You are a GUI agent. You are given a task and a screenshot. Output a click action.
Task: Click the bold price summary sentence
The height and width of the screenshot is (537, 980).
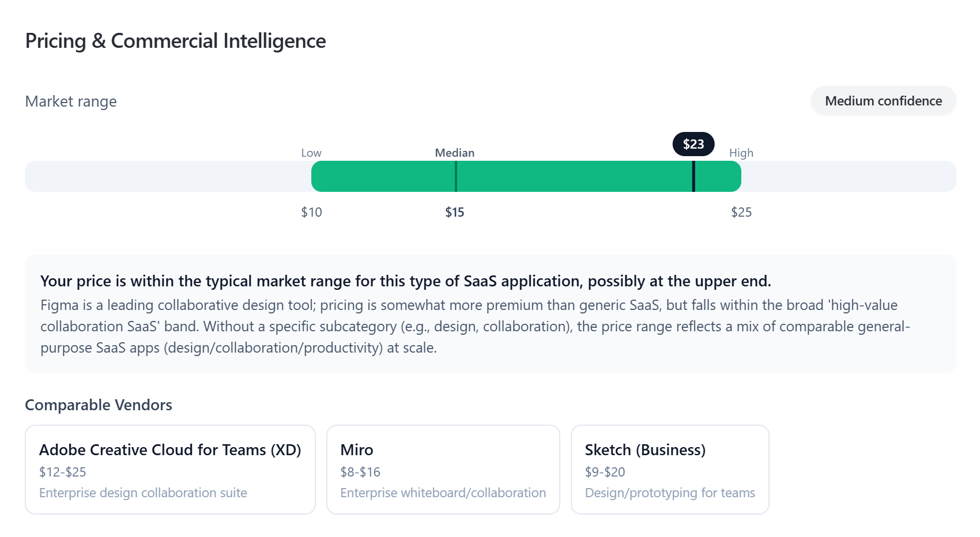pos(406,281)
